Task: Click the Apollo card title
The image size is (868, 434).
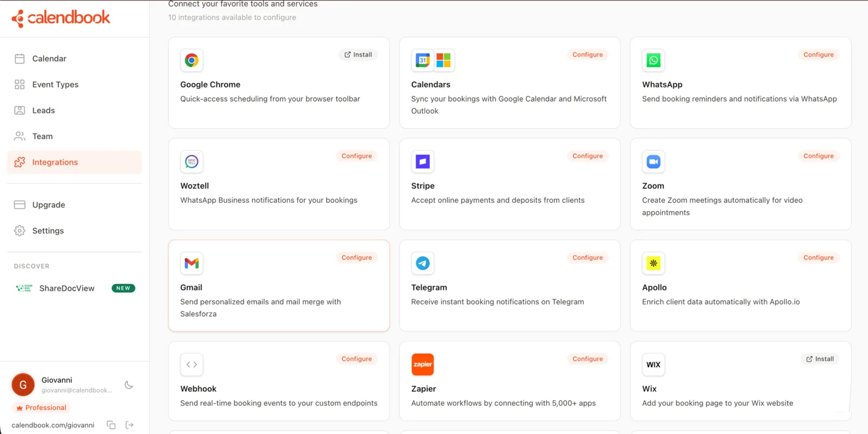Action: pos(654,288)
